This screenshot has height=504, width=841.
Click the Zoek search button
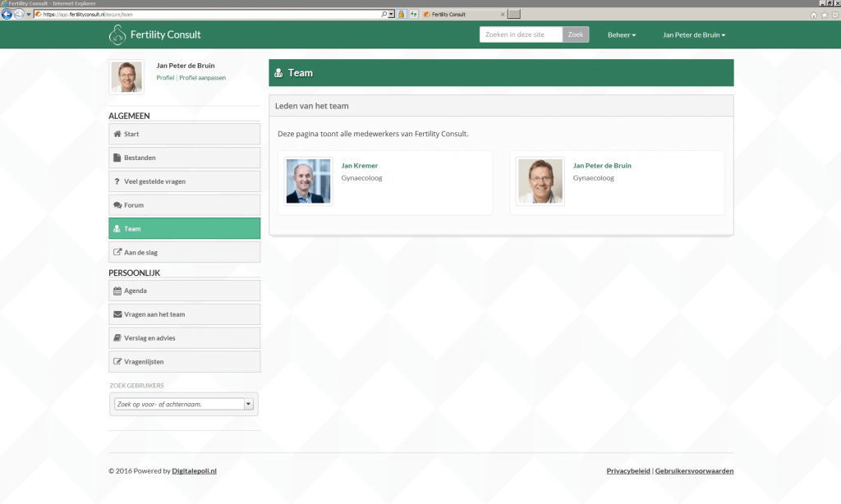tap(576, 34)
